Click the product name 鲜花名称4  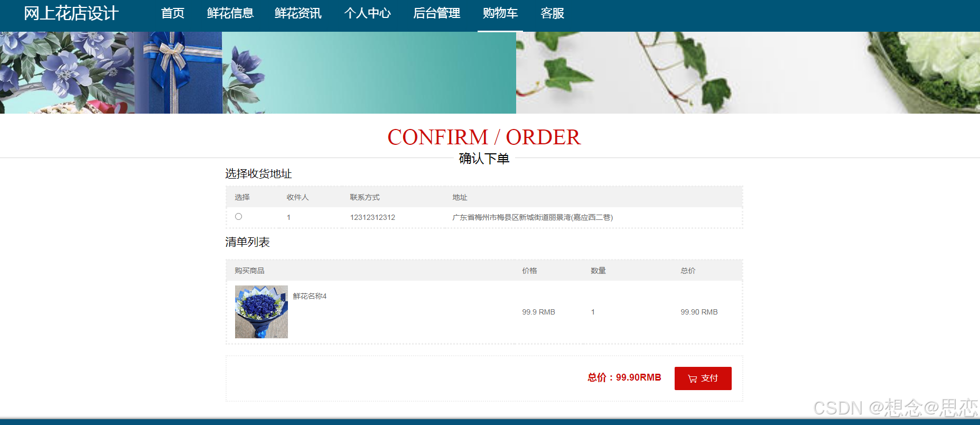coord(310,296)
